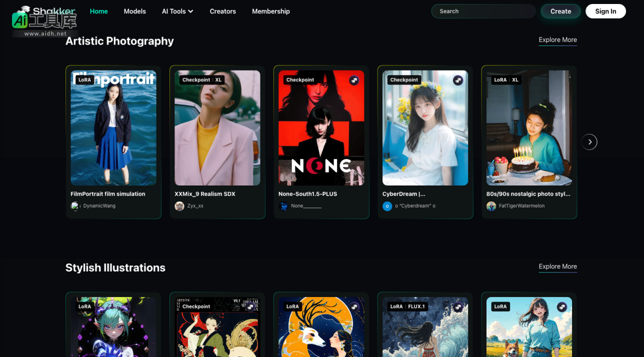Expand the AI Tools dropdown menu

click(177, 11)
